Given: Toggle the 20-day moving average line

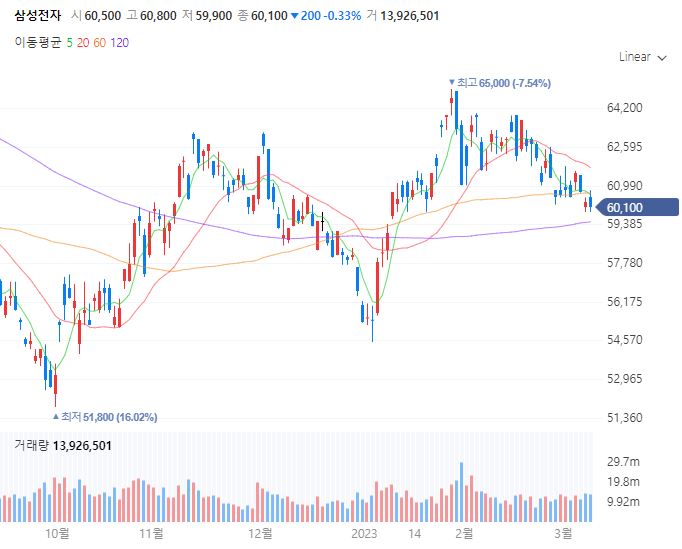Looking at the screenshot, I should click(83, 42).
